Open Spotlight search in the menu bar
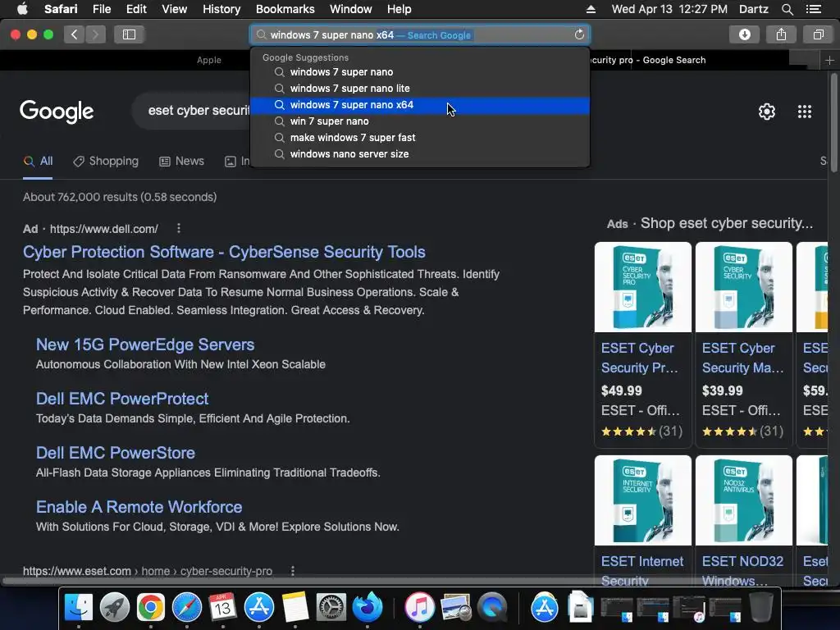This screenshot has height=630, width=840. [787, 9]
